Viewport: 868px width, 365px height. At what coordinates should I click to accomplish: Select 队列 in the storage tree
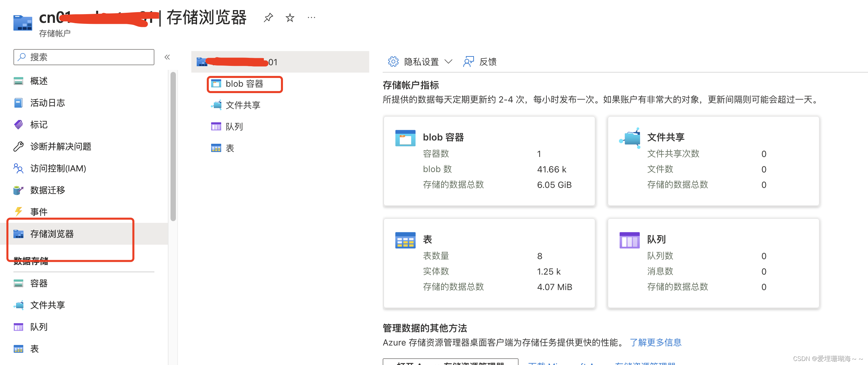tap(234, 126)
